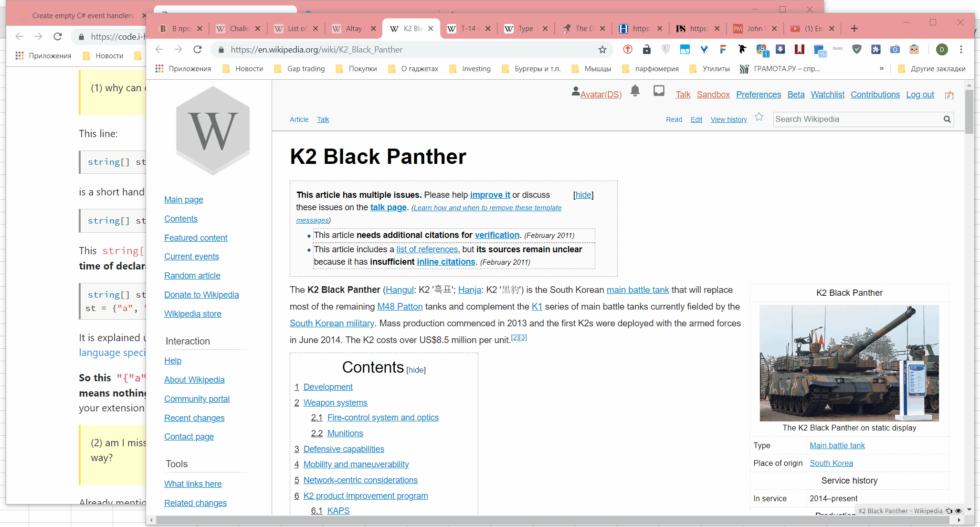Show hidden bookmarks with chevron
This screenshot has height=527, width=980.
click(882, 69)
